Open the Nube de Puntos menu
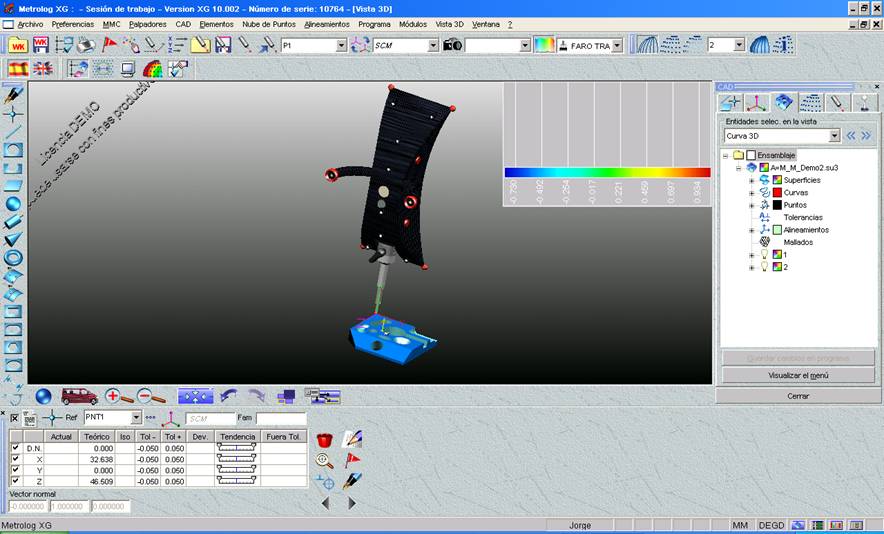Screen dimensions: 884x534 click(x=269, y=24)
